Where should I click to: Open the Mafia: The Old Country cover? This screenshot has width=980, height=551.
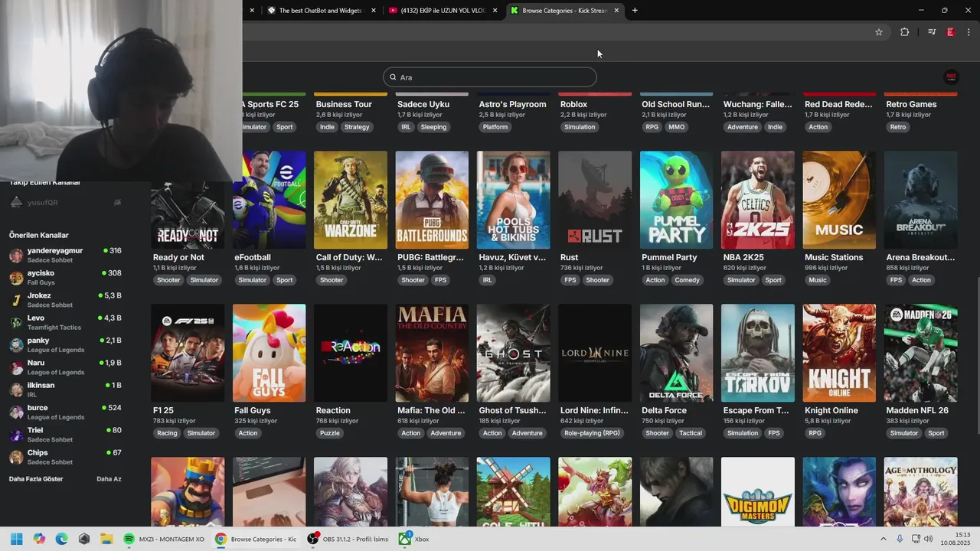point(432,353)
